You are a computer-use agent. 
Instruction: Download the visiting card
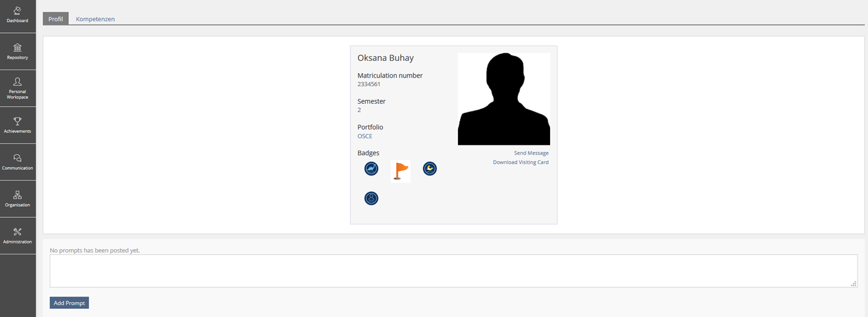click(x=521, y=162)
